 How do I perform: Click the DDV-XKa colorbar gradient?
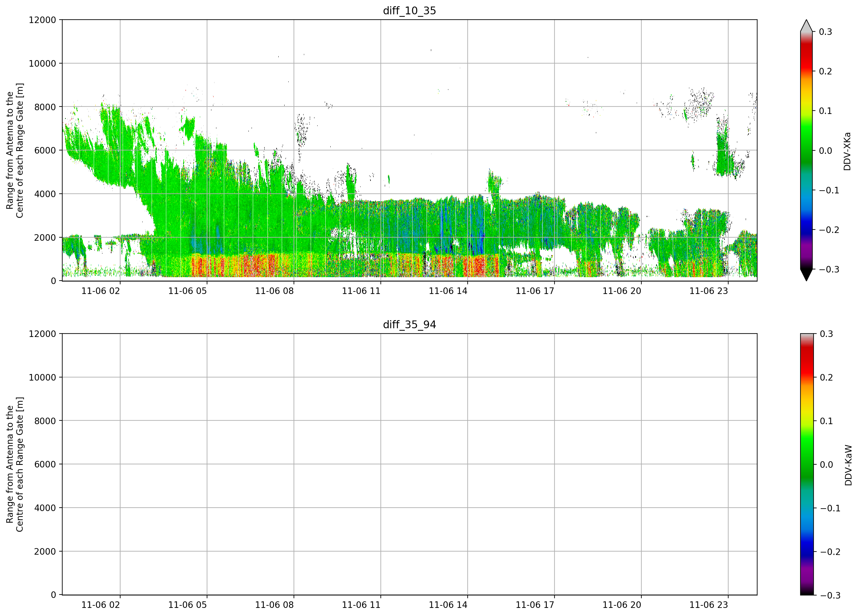pyautogui.click(x=806, y=150)
